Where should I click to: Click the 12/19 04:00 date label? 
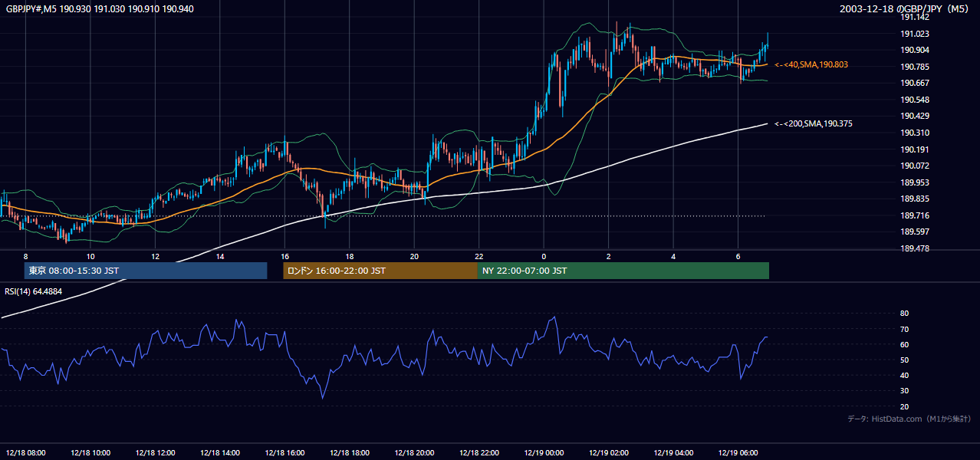(x=673, y=452)
